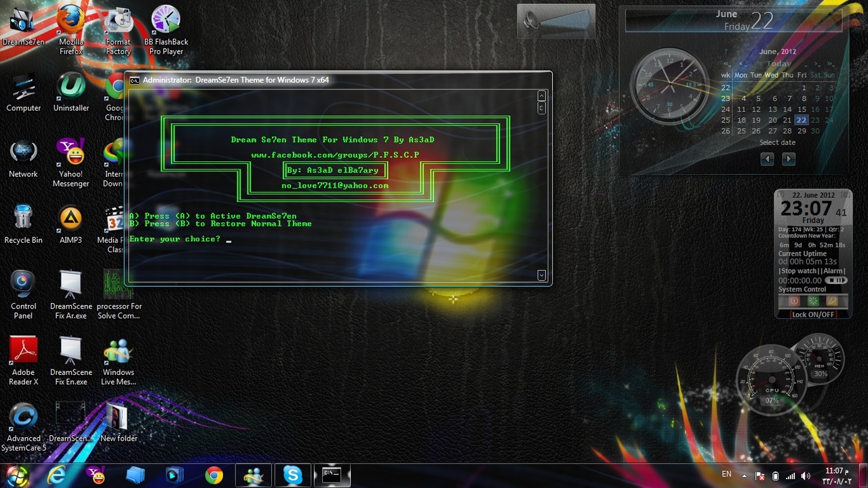The image size is (868, 488).
Task: Toggle Lock ON/OFF in clock gadget
Action: click(x=813, y=314)
